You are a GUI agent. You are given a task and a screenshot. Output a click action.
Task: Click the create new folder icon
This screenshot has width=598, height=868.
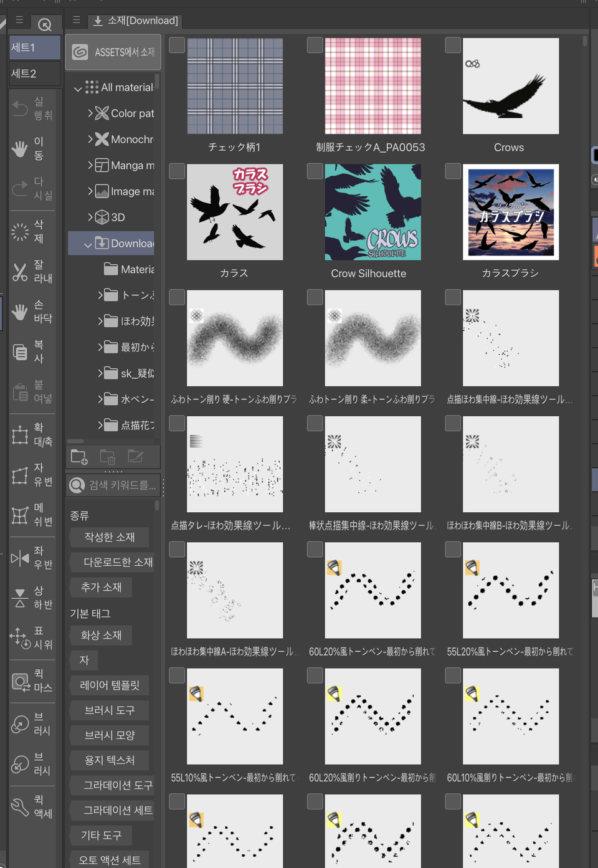tap(79, 457)
